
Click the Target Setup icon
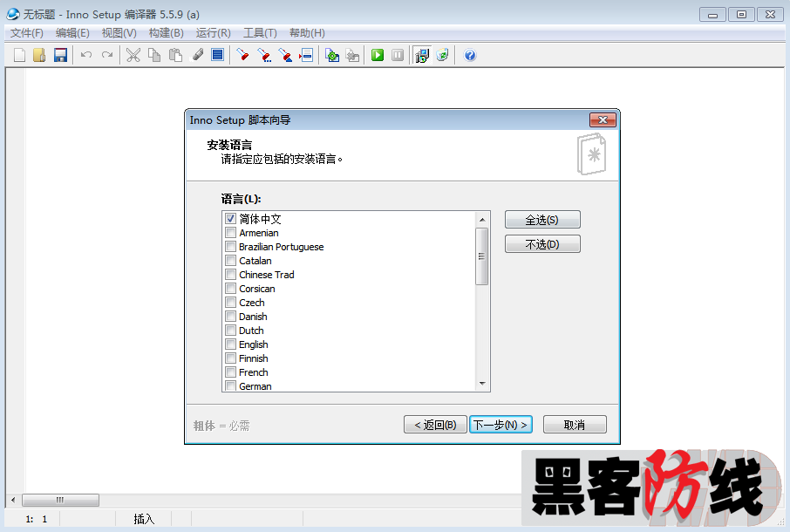pos(422,55)
